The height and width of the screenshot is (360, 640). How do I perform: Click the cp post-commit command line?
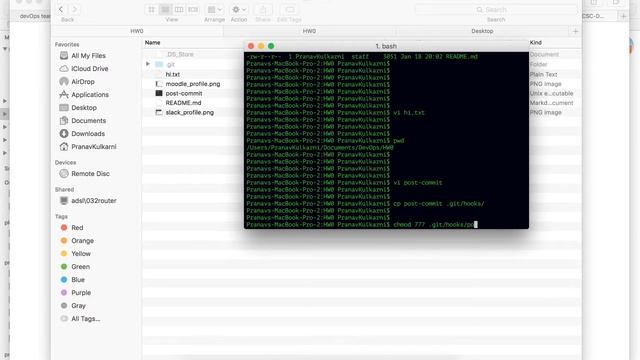(365, 204)
